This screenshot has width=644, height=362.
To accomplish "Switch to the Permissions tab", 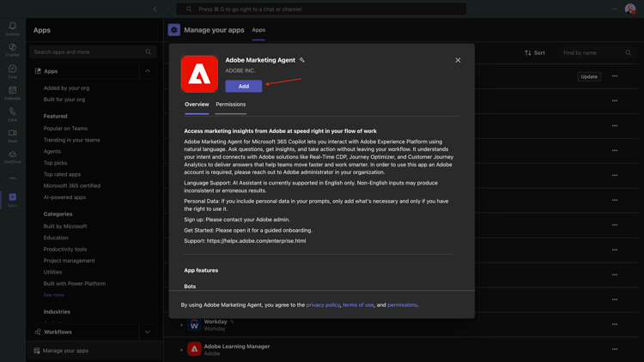I will [231, 105].
